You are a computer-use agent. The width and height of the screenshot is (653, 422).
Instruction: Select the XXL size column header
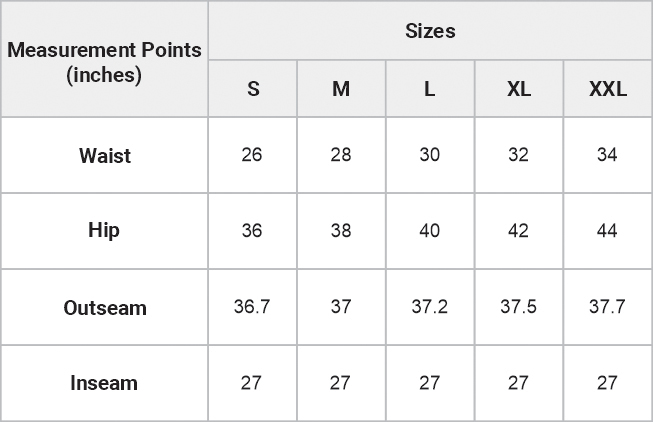click(607, 89)
